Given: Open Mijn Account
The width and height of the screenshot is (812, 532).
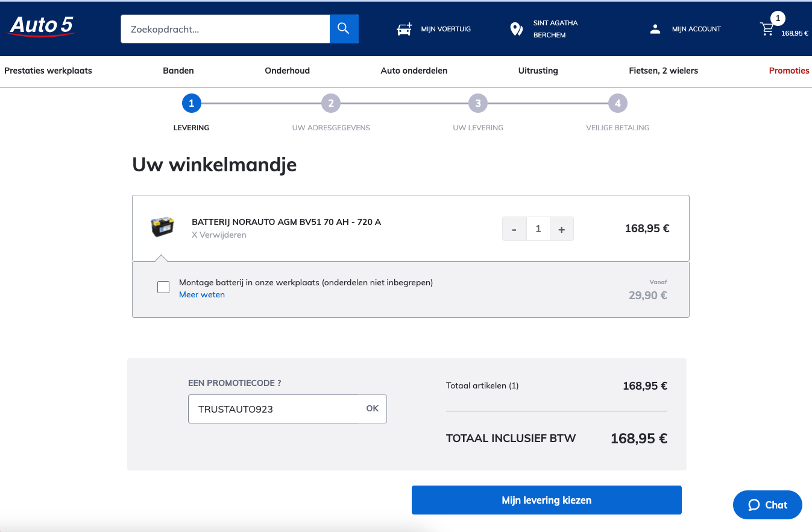Looking at the screenshot, I should tap(696, 29).
